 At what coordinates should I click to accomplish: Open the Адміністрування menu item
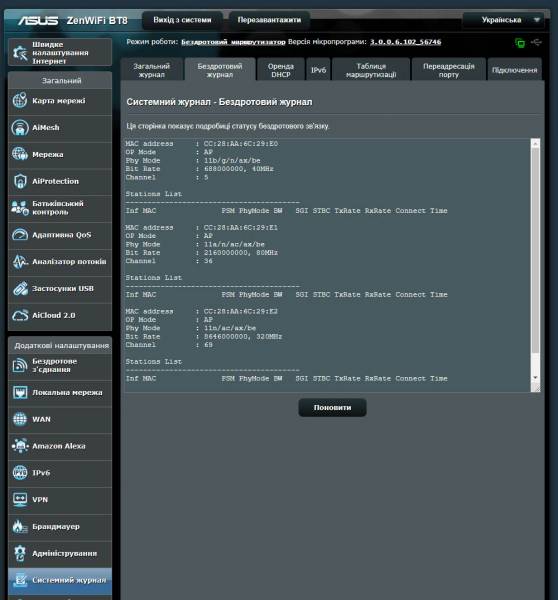[60, 554]
